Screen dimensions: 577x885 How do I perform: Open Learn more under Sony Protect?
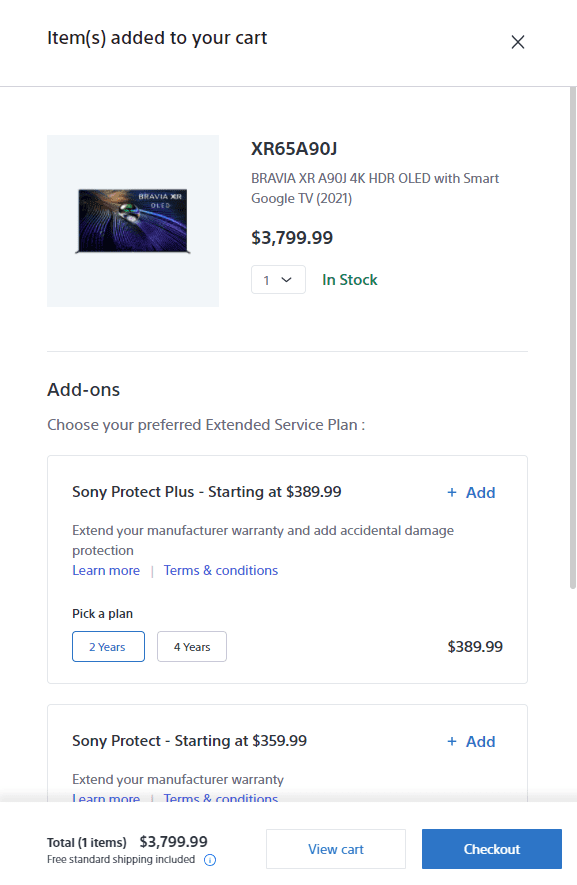click(x=106, y=798)
